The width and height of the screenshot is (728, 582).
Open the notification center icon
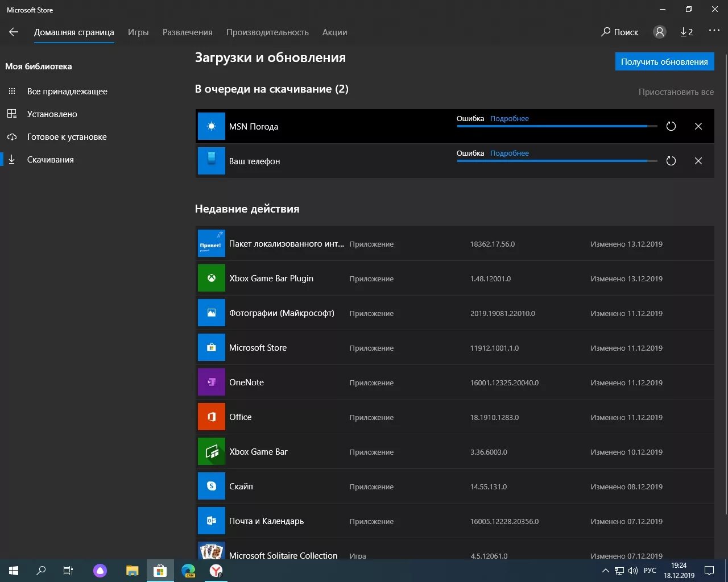pos(709,571)
